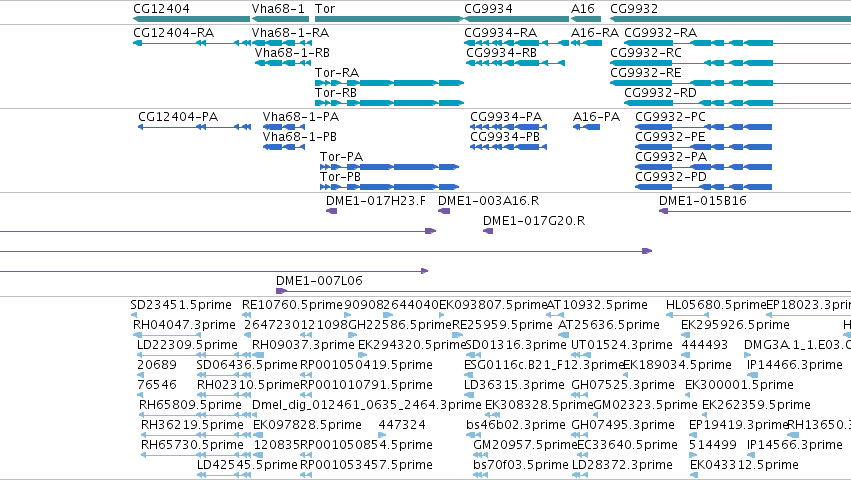Click CDS Vha68-1-PB label
The height and width of the screenshot is (480, 851).
(x=300, y=137)
